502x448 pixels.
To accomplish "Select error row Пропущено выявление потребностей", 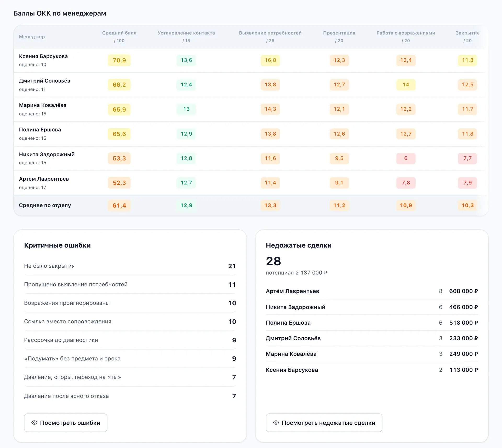I will (x=130, y=285).
